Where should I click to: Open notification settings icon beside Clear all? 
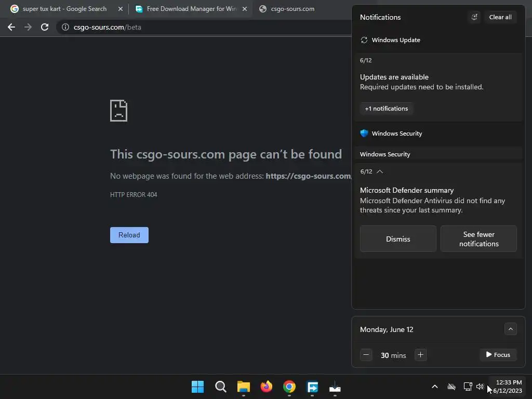coord(474,17)
